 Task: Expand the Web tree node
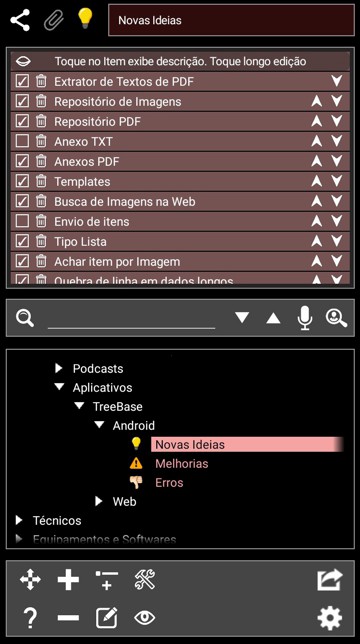click(99, 501)
